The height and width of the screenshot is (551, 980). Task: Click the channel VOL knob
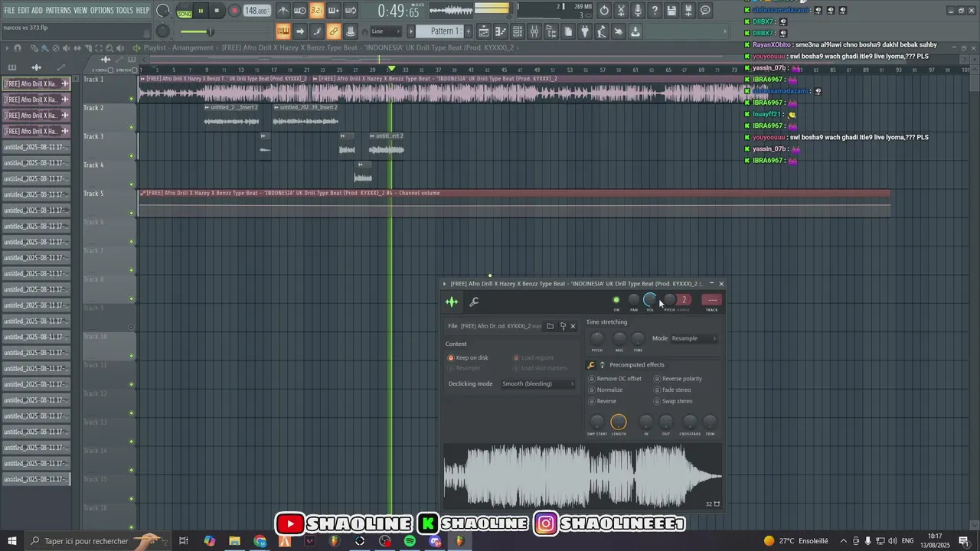650,300
